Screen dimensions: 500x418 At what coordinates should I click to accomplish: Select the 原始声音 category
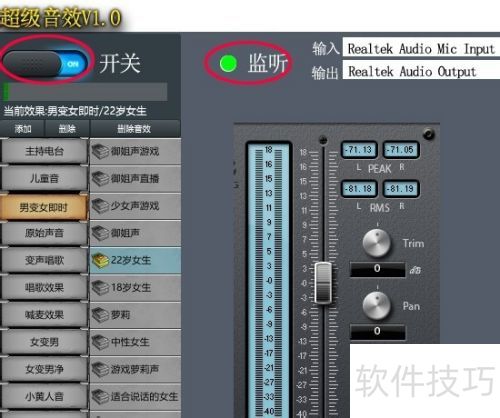click(x=44, y=233)
